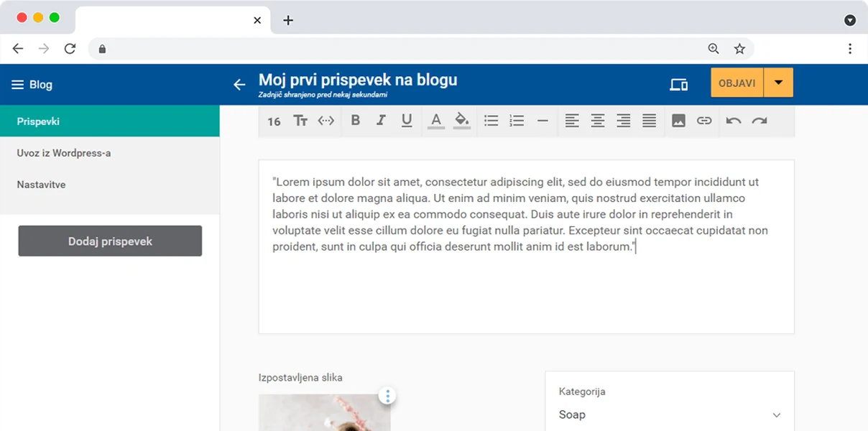
Task: Open the Blog hamburger menu
Action: [x=18, y=85]
